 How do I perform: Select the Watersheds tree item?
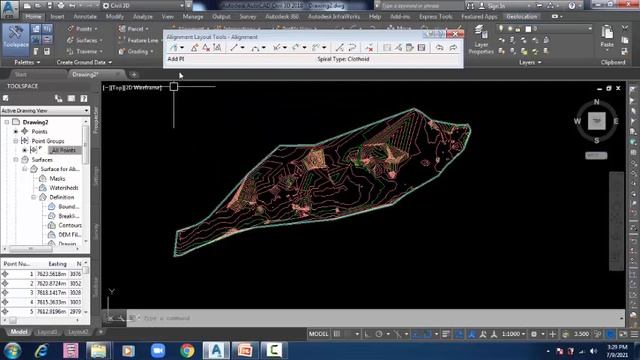[x=64, y=188]
